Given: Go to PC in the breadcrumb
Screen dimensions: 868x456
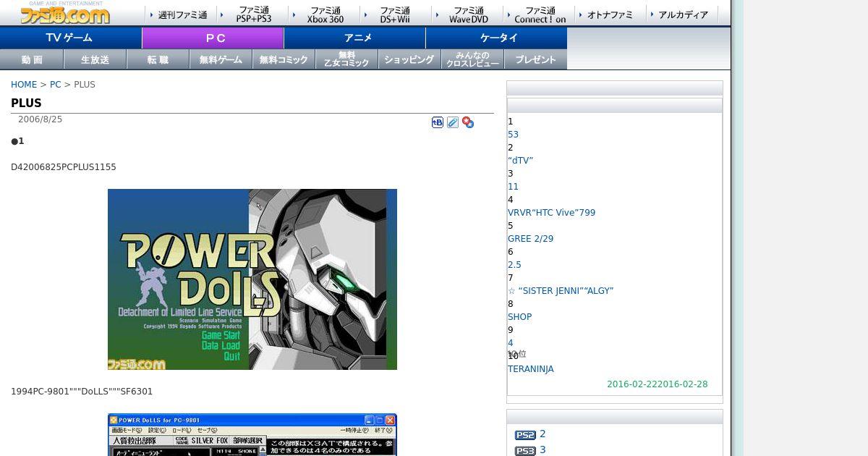Looking at the screenshot, I should pos(56,85).
